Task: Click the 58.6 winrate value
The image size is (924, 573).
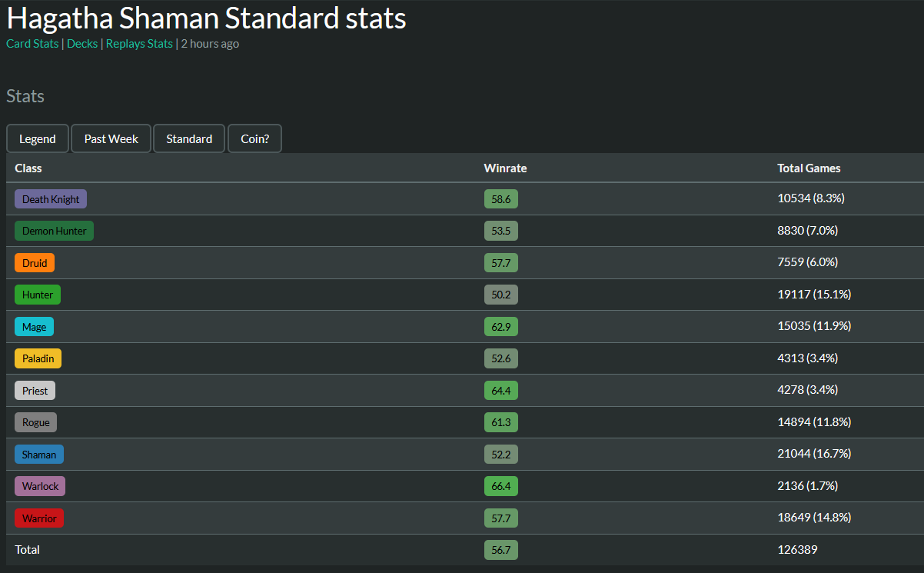Action: [x=501, y=199]
